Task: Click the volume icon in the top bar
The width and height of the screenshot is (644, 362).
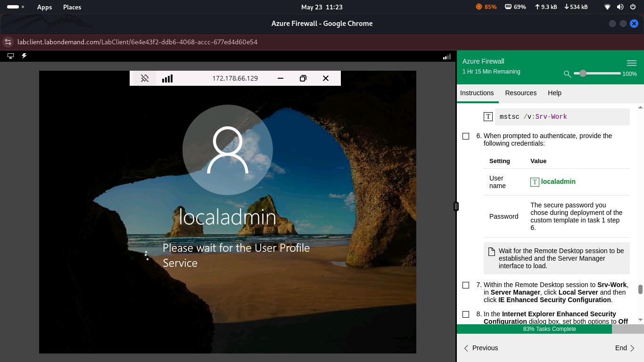Action: click(x=619, y=7)
